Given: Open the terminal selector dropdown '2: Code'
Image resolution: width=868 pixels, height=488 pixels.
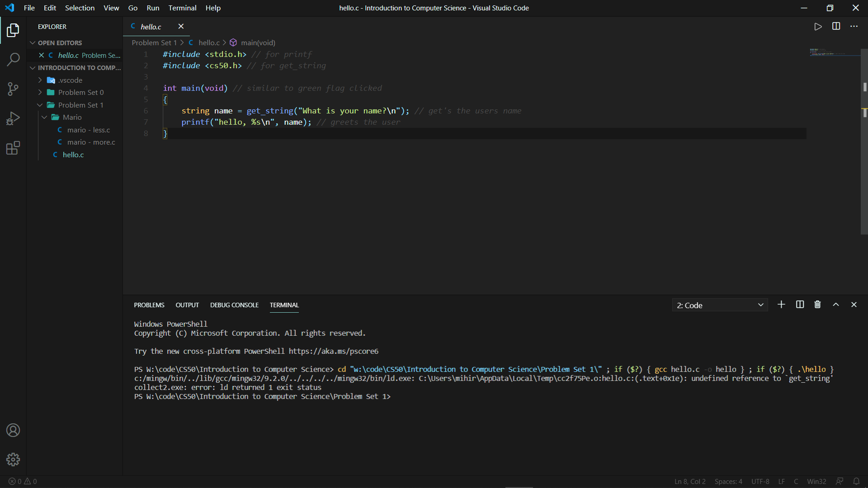Looking at the screenshot, I should tap(720, 305).
